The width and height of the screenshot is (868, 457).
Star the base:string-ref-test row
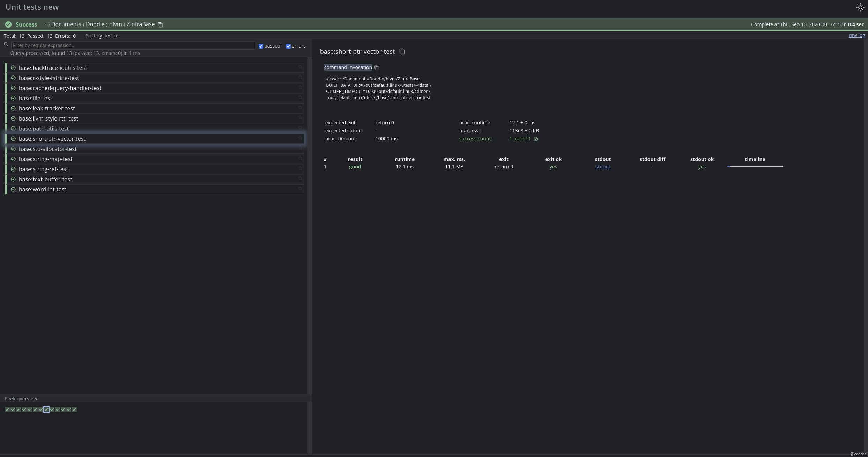coord(300,168)
